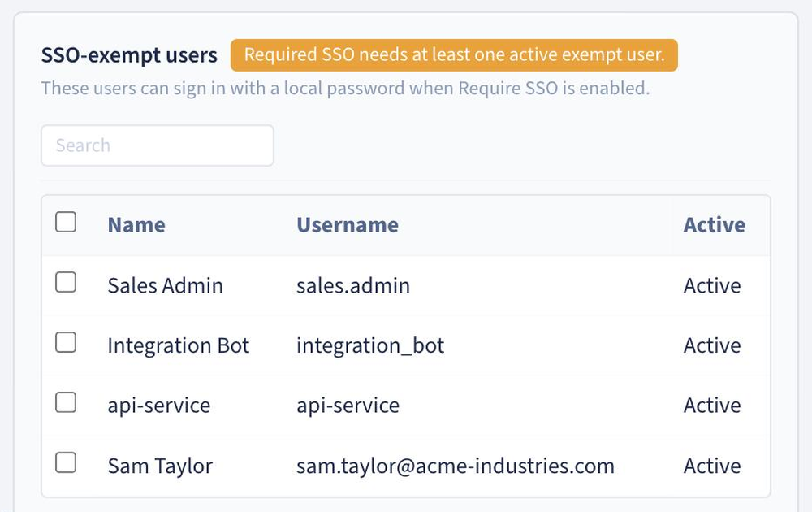
Task: Click the Active status in api-service row
Action: [712, 406]
